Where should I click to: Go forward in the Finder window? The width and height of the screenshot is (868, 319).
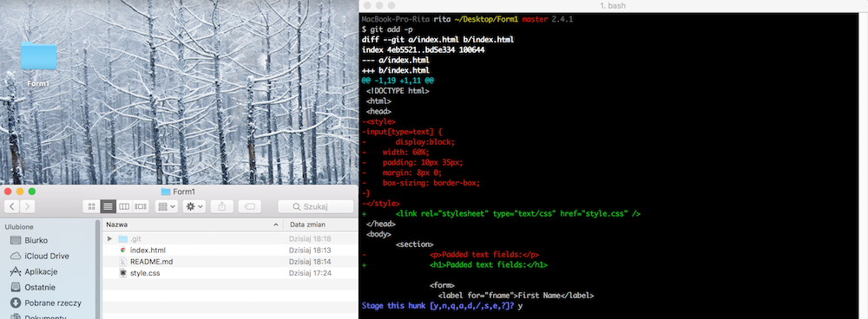(x=27, y=206)
